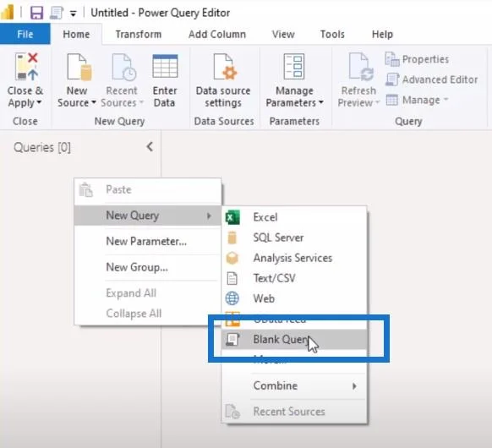Switch to the Transform ribbon tab
Screen dimensions: 492x448
tap(139, 34)
